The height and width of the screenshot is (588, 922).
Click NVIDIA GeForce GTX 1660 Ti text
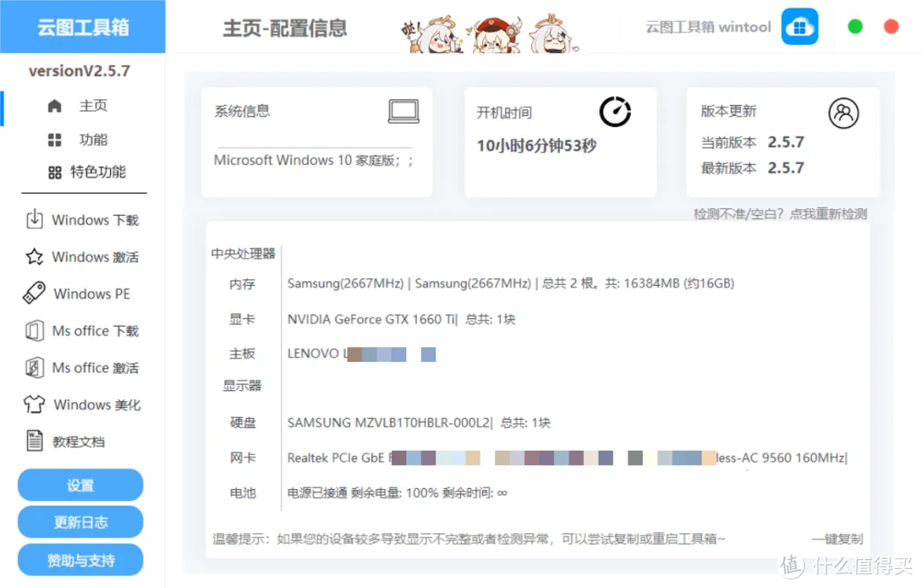pyautogui.click(x=371, y=319)
